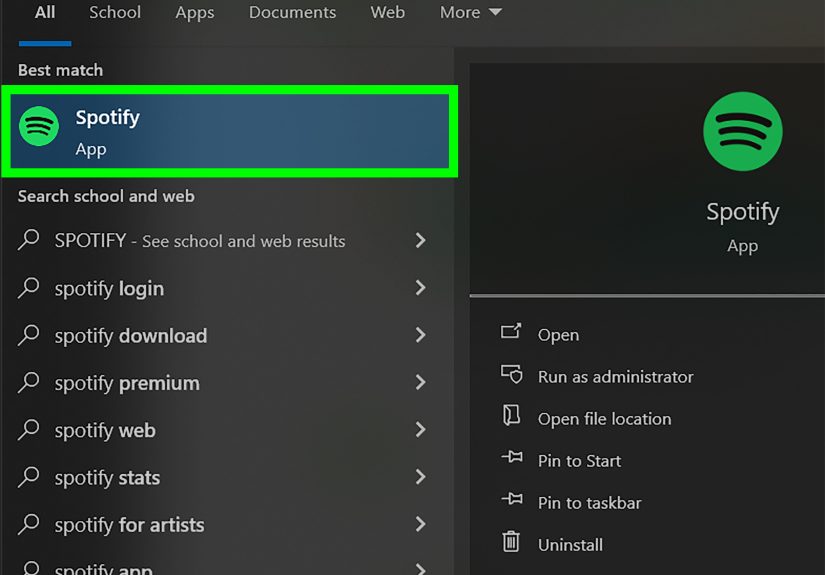The image size is (825, 575).
Task: Switch to the Web tab
Action: coord(387,12)
